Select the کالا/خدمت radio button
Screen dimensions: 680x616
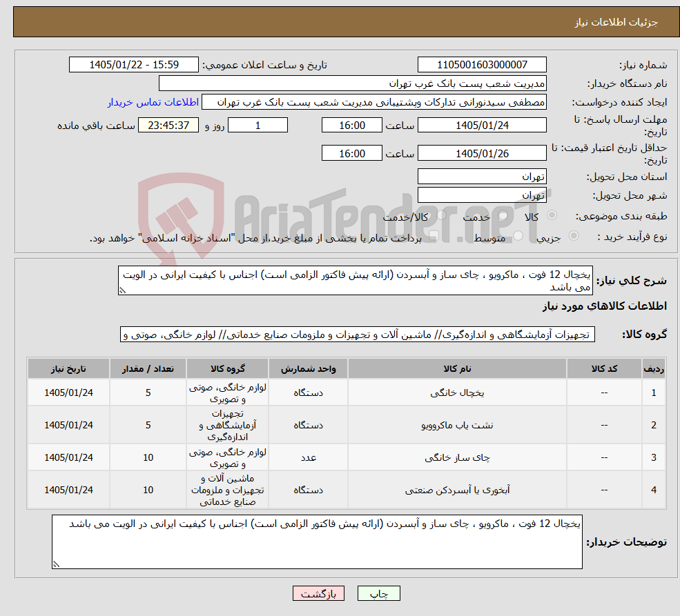[441, 215]
